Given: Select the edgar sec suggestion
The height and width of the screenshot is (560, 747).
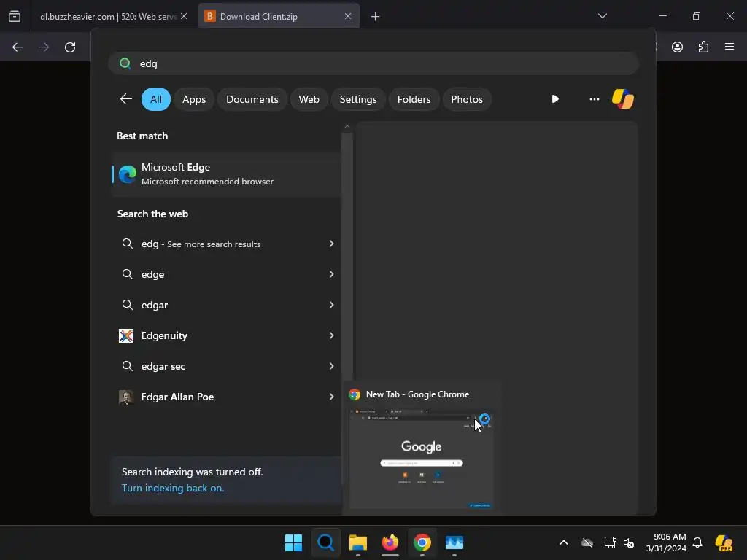Looking at the screenshot, I should [227, 366].
